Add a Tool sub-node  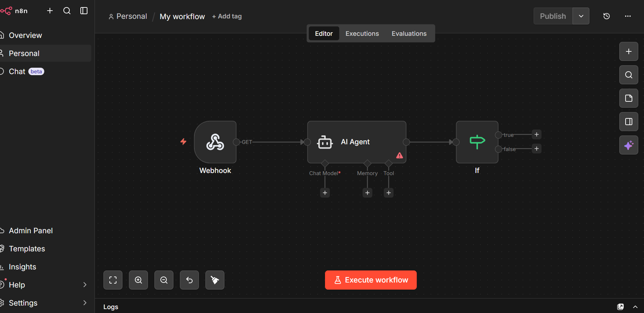[x=389, y=192]
